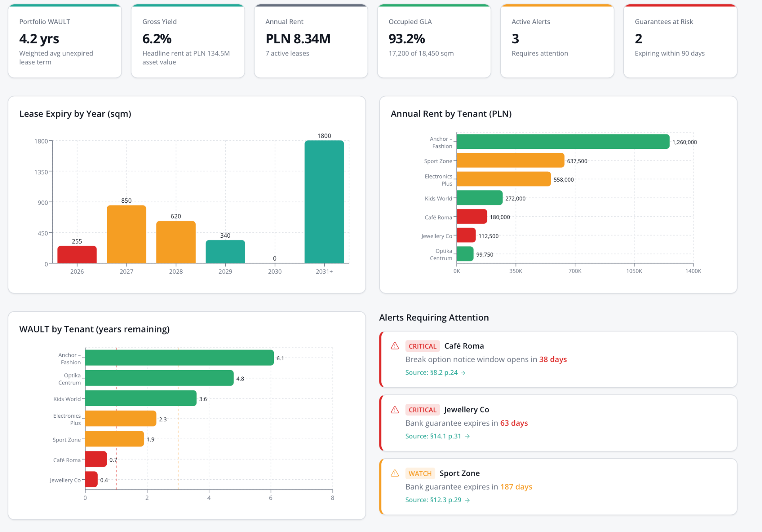This screenshot has width=762, height=532.
Task: Click Jewellery Co WAULT bar 0.4
Action: (x=91, y=479)
